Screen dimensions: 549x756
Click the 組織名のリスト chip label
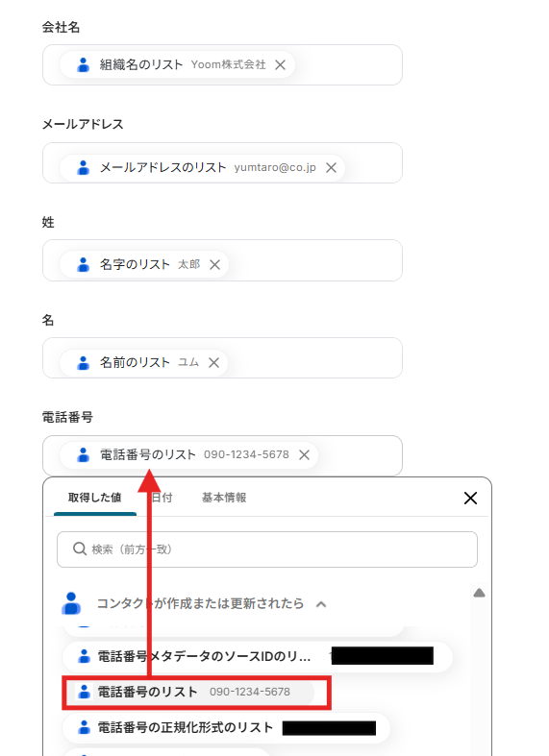tap(141, 64)
